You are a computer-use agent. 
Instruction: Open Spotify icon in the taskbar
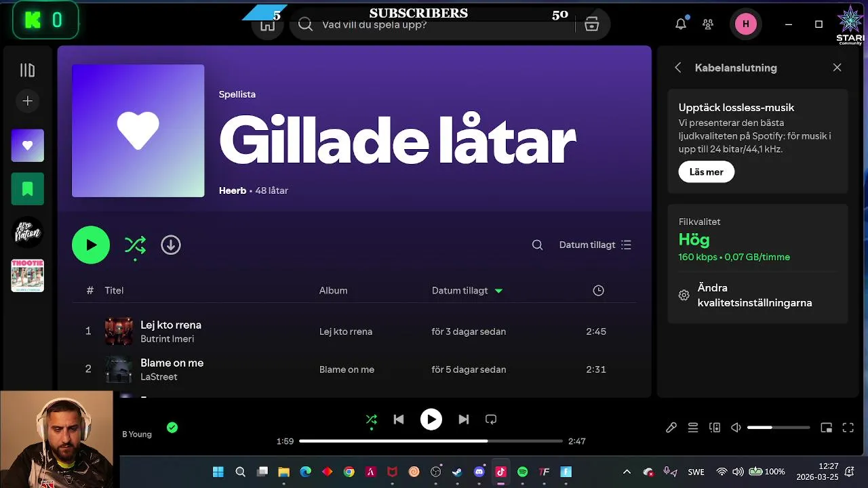tap(522, 472)
